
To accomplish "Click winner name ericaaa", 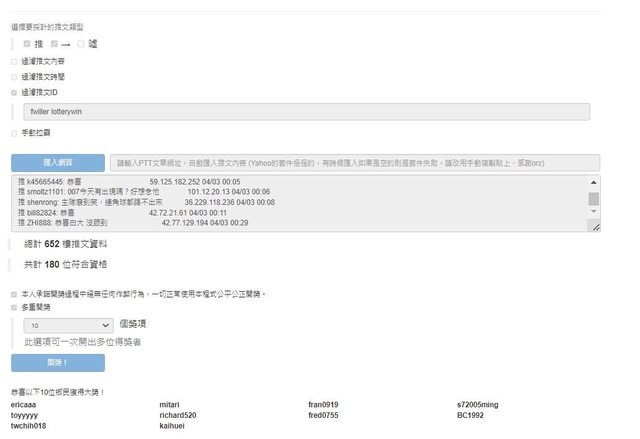I will coord(25,403).
